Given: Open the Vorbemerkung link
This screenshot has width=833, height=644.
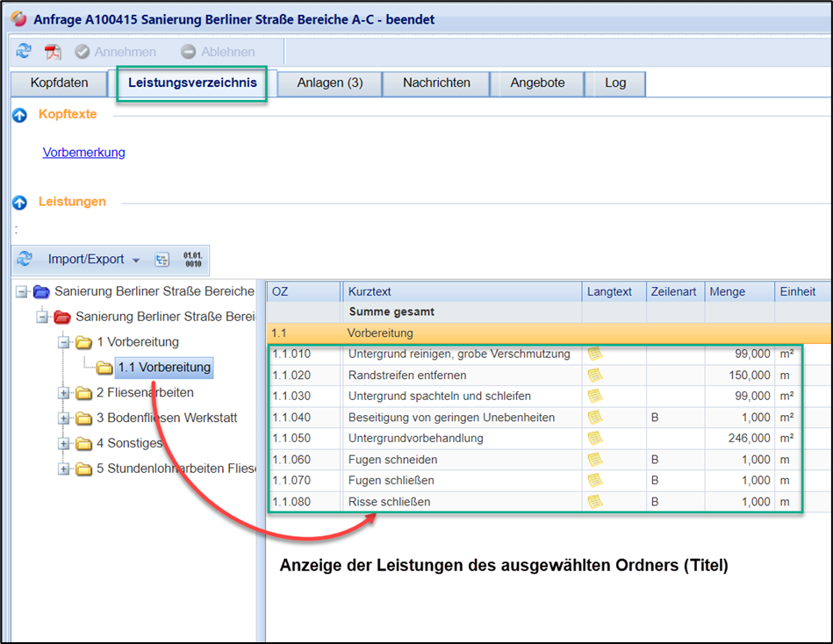Looking at the screenshot, I should (83, 153).
